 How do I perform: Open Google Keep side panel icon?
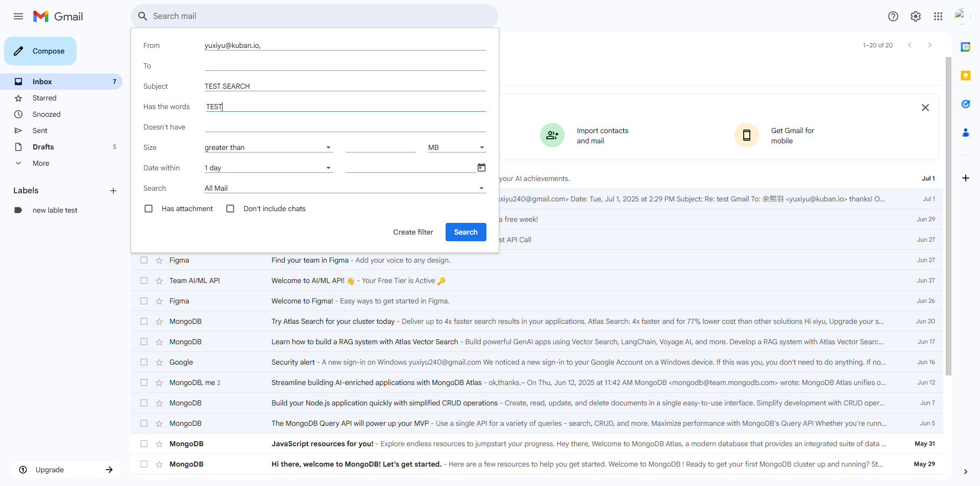(x=965, y=75)
